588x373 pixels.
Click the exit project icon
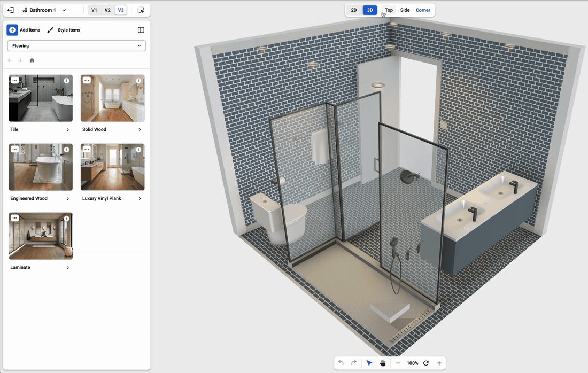pyautogui.click(x=11, y=10)
